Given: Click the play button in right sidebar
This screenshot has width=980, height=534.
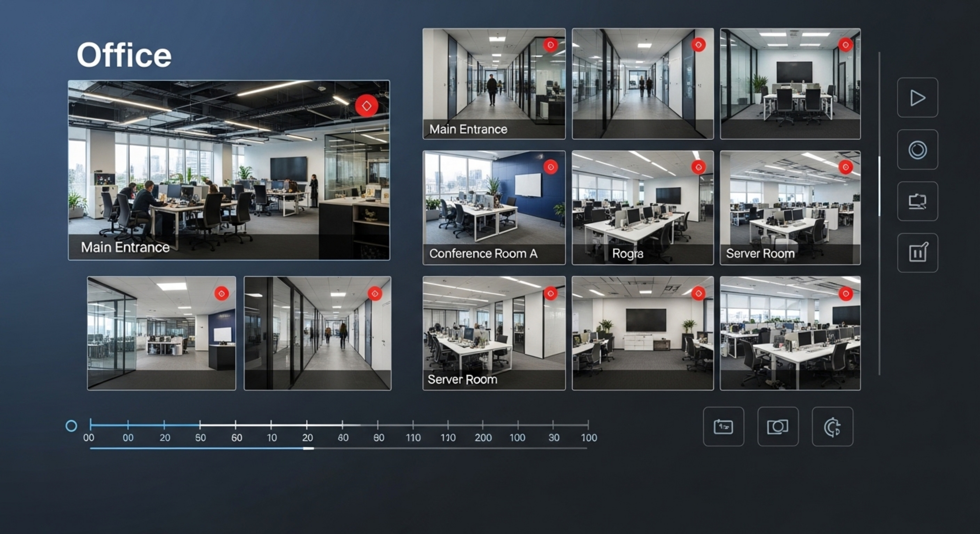Looking at the screenshot, I should coord(917,98).
